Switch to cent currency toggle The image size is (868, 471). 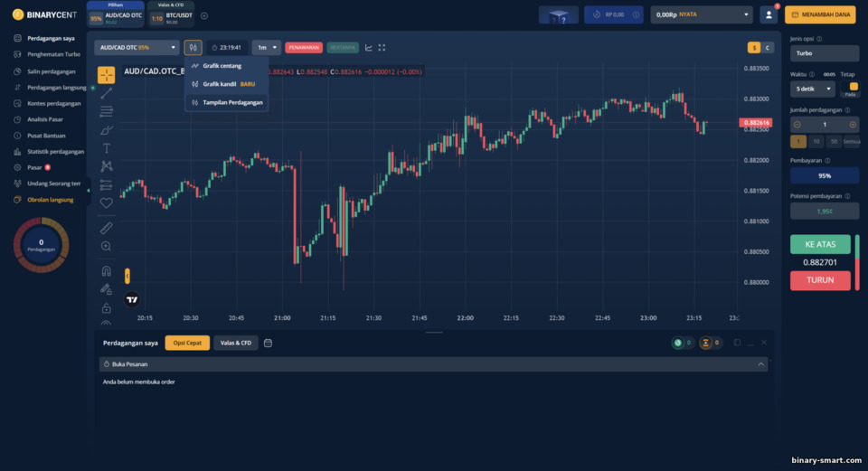click(768, 48)
